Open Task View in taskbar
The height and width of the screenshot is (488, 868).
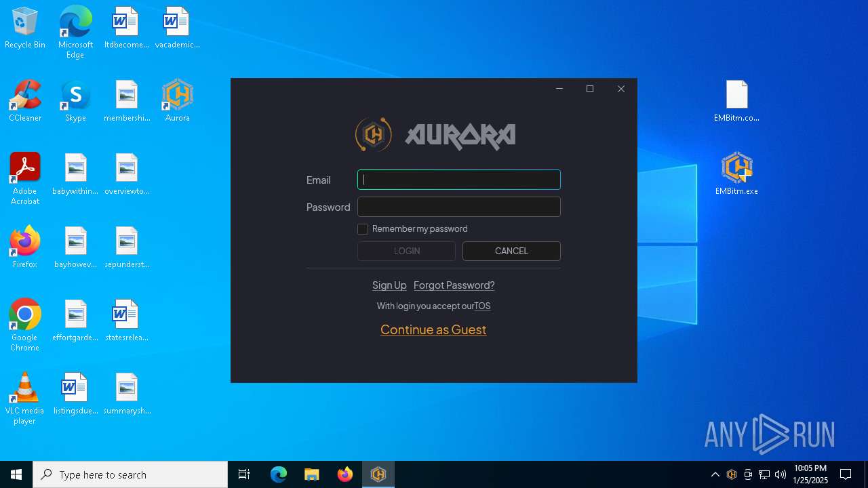[x=244, y=474]
